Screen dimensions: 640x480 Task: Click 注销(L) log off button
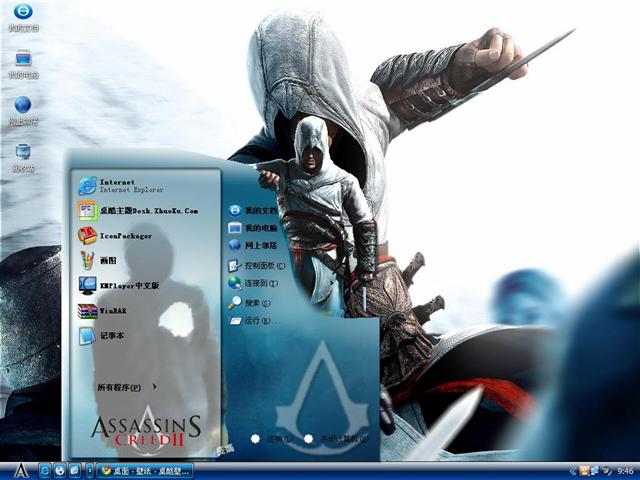272,439
